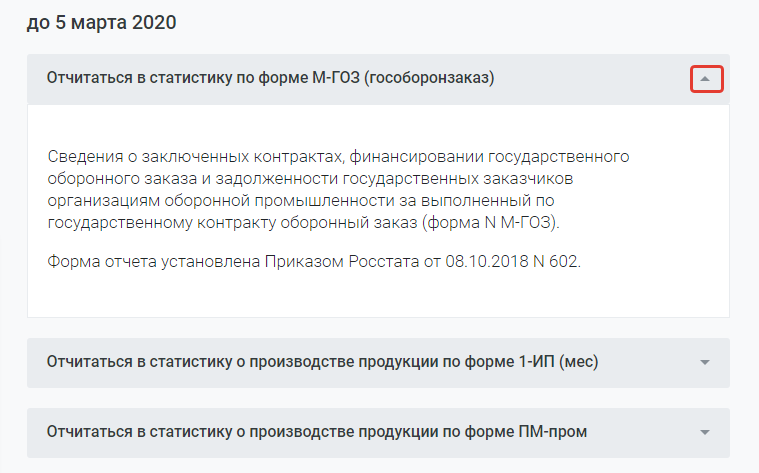This screenshot has height=473, width=759.
Task: Expand the 1-ИП (мес) section arrow
Action: tap(704, 362)
